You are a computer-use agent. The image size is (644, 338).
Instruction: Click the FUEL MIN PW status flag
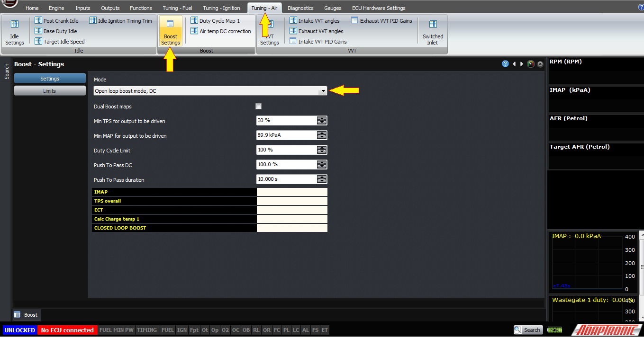[116, 330]
